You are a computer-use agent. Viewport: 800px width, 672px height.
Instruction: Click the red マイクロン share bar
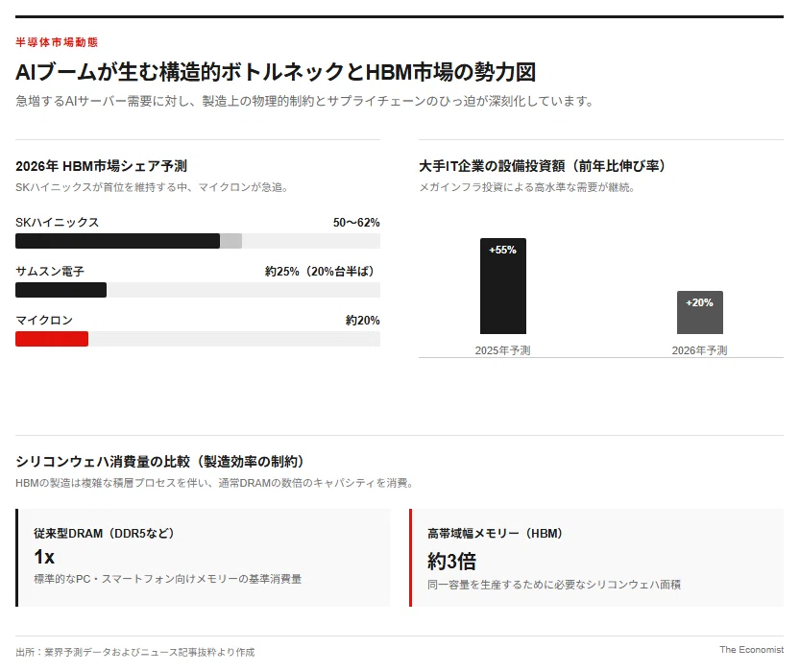coord(52,339)
